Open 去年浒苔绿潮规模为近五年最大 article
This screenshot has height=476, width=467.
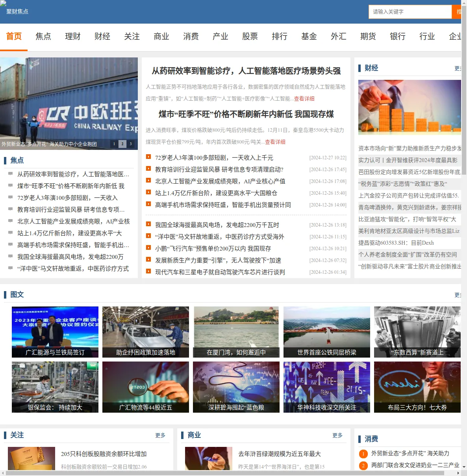click(x=280, y=454)
